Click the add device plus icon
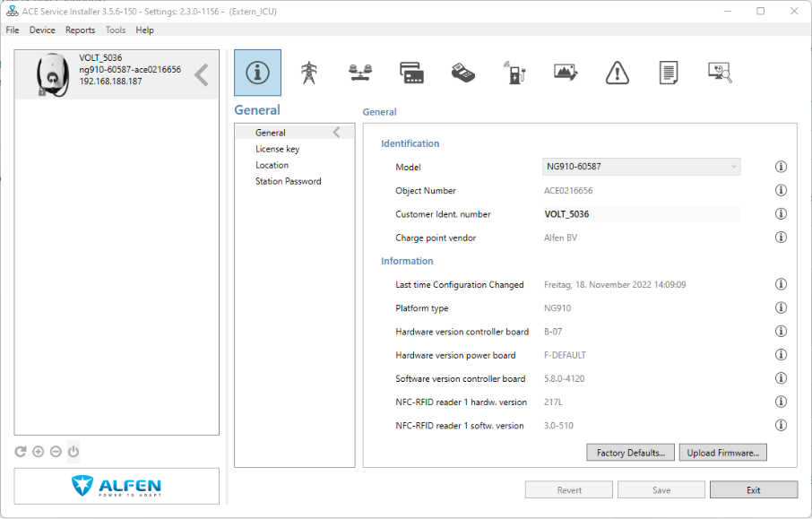 click(x=38, y=452)
